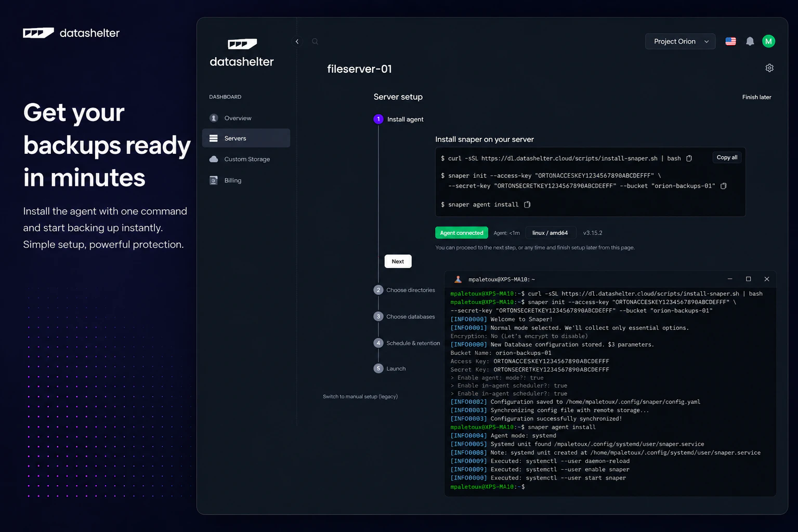Click 'Agent mode: systemd' terminal line

[503, 436]
